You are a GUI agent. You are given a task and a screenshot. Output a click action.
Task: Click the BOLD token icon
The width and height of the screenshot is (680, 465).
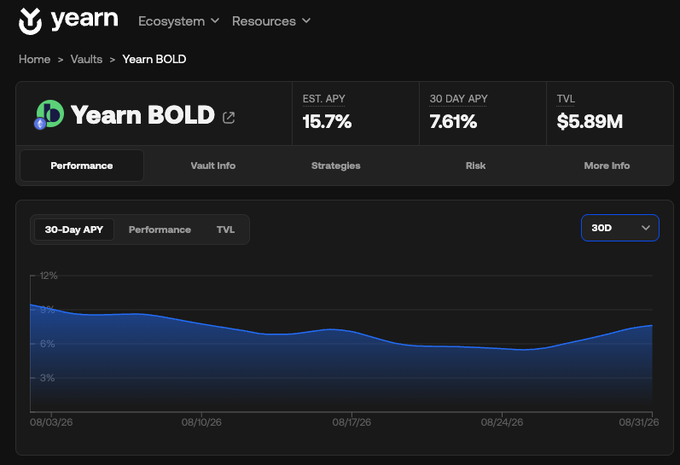(51, 113)
